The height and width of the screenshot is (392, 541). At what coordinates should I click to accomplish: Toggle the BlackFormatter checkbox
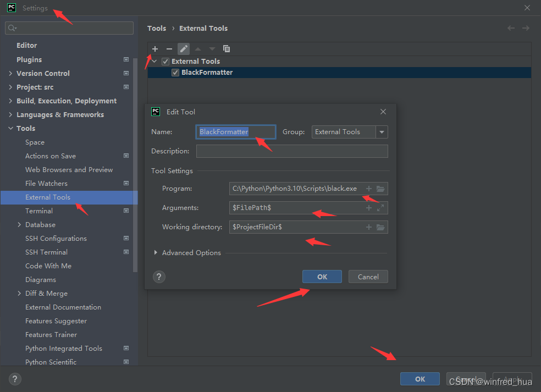point(175,73)
